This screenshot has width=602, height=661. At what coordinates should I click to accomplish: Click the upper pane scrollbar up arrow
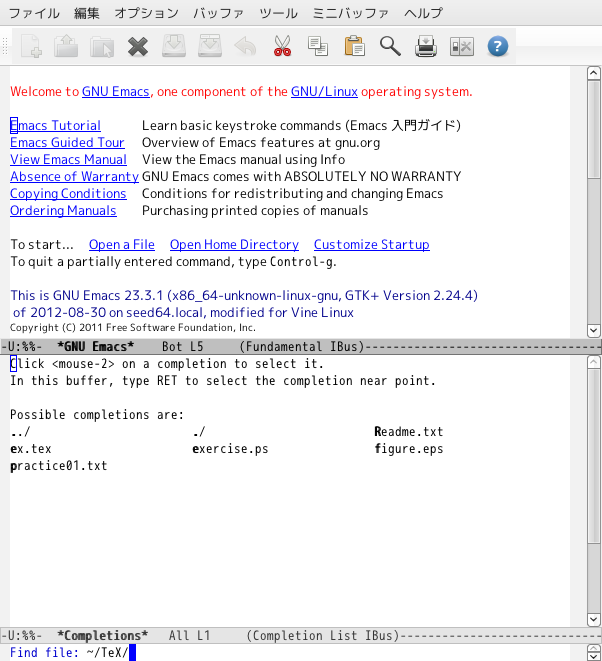pyautogui.click(x=594, y=73)
